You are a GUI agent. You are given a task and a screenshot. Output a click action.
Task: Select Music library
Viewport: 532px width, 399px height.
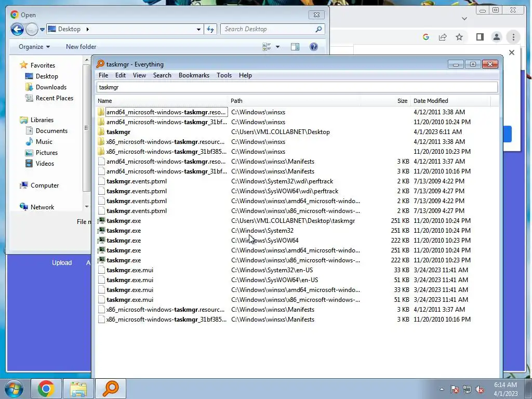(x=44, y=141)
